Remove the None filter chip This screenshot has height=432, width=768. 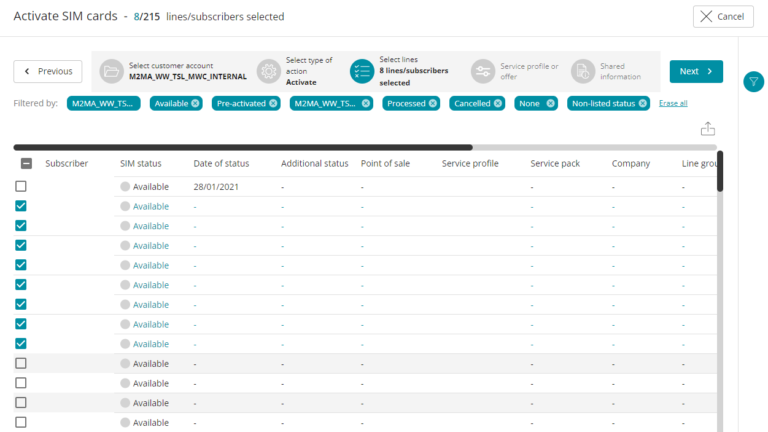550,103
